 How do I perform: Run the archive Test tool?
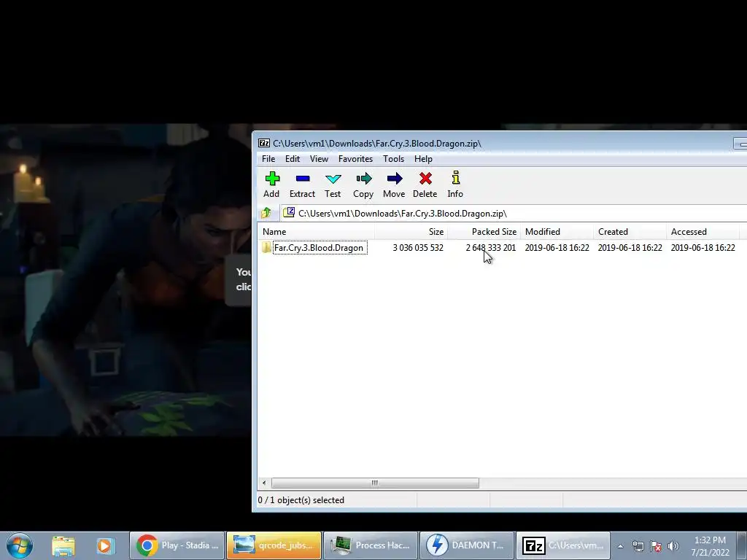click(333, 184)
